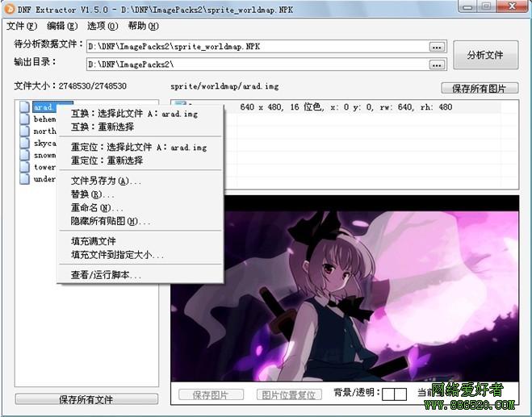
Task: Click the anime character preview image
Action: tap(345, 289)
